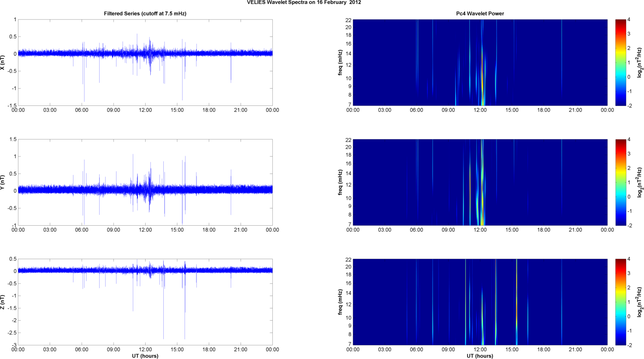Click the UT (hours) label under bottom spectrogram
Screen dimensions: 644x359
pos(480,356)
